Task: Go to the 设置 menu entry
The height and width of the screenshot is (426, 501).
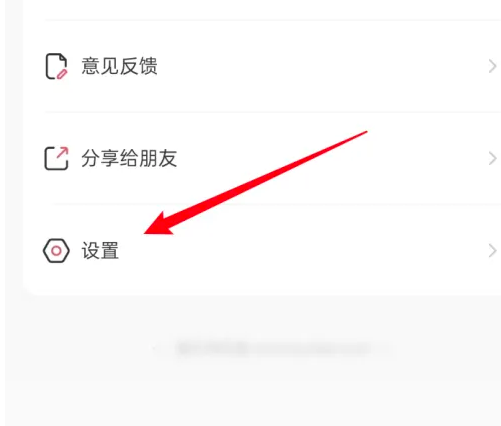Action: [100, 251]
